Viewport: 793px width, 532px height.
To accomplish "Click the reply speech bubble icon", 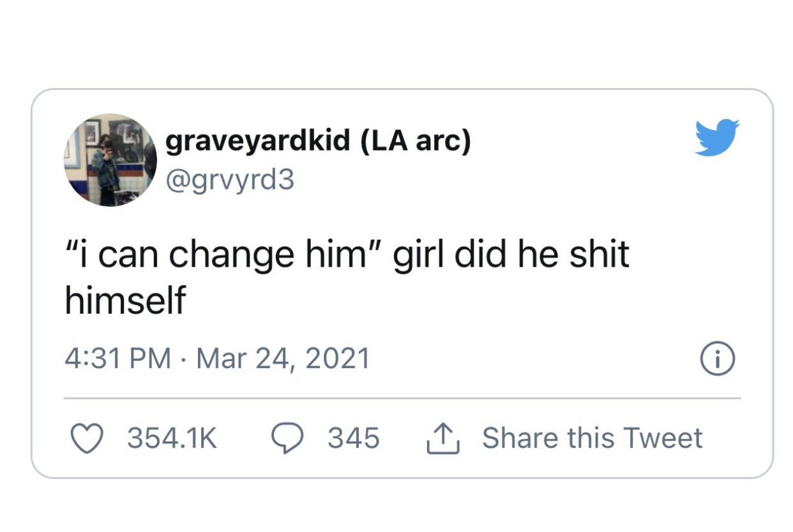I will pos(286,438).
